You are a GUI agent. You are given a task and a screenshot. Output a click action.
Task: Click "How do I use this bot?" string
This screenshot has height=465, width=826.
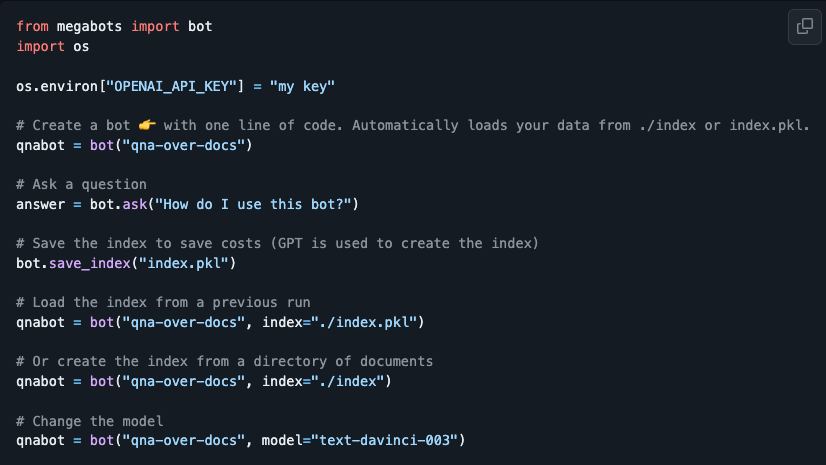pos(253,204)
